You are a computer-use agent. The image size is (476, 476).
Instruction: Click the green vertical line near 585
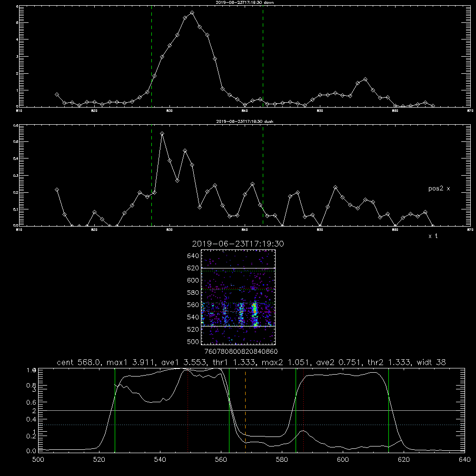coord(296,410)
